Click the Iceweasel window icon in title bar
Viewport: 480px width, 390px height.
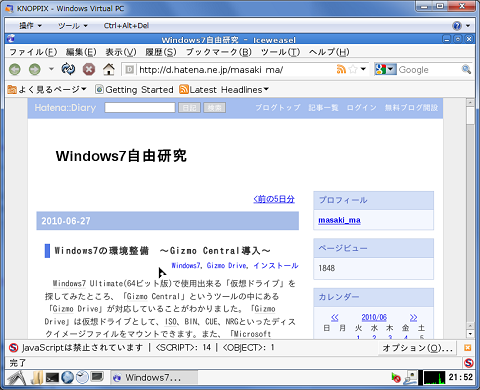[x=11, y=39]
